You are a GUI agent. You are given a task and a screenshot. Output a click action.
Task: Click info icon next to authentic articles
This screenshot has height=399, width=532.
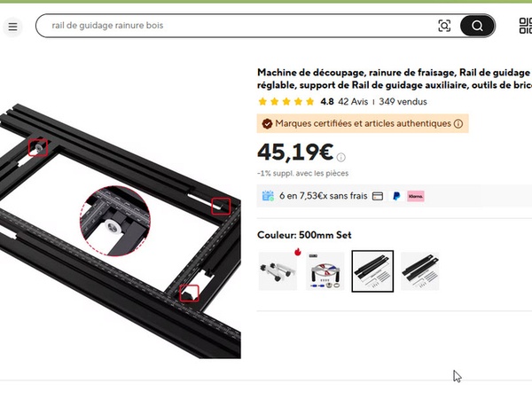[x=458, y=124]
